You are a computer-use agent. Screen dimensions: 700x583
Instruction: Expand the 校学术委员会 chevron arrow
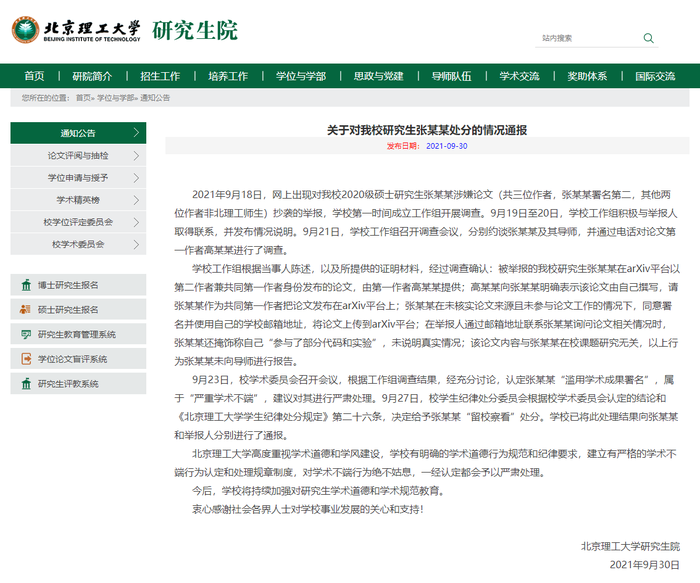click(136, 244)
